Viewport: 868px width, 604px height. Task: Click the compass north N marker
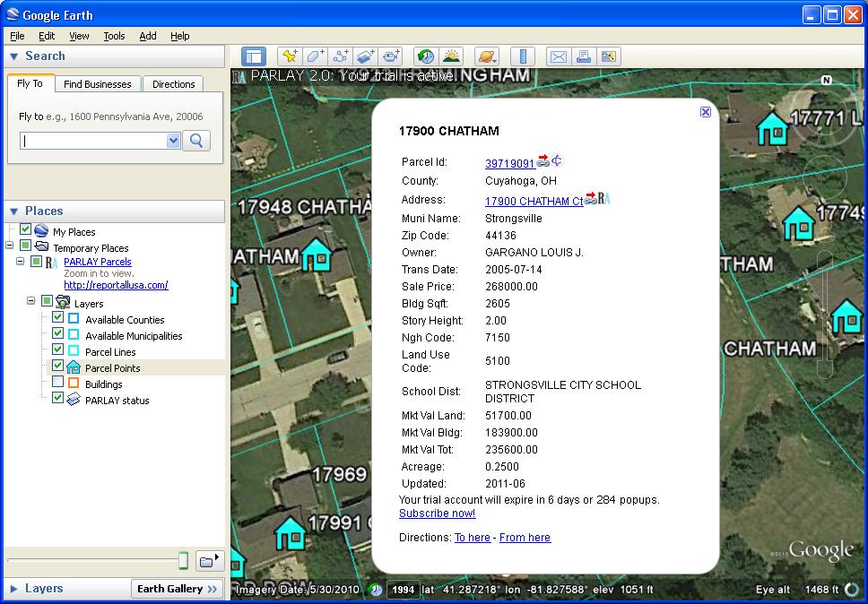(826, 80)
